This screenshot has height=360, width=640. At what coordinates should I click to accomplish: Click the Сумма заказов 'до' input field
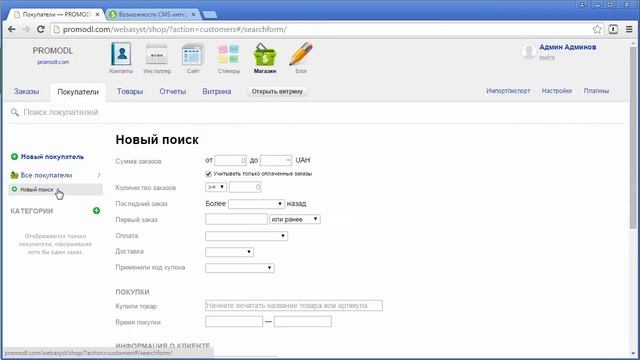[276, 160]
